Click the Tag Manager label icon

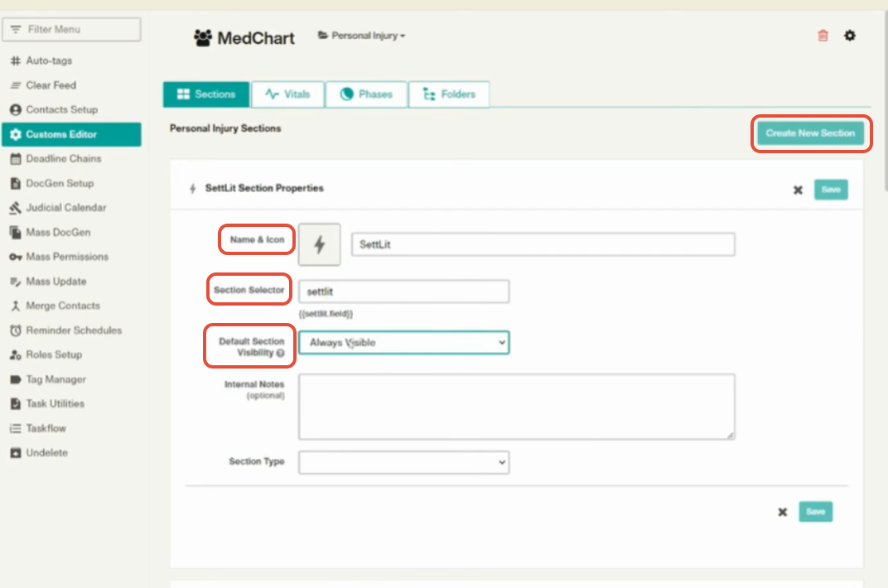pyautogui.click(x=15, y=380)
